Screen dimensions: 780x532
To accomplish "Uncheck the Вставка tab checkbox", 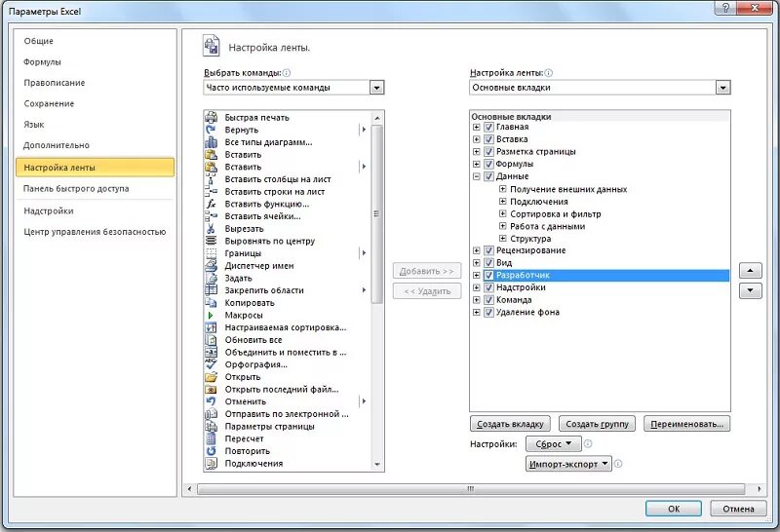I will pos(489,139).
